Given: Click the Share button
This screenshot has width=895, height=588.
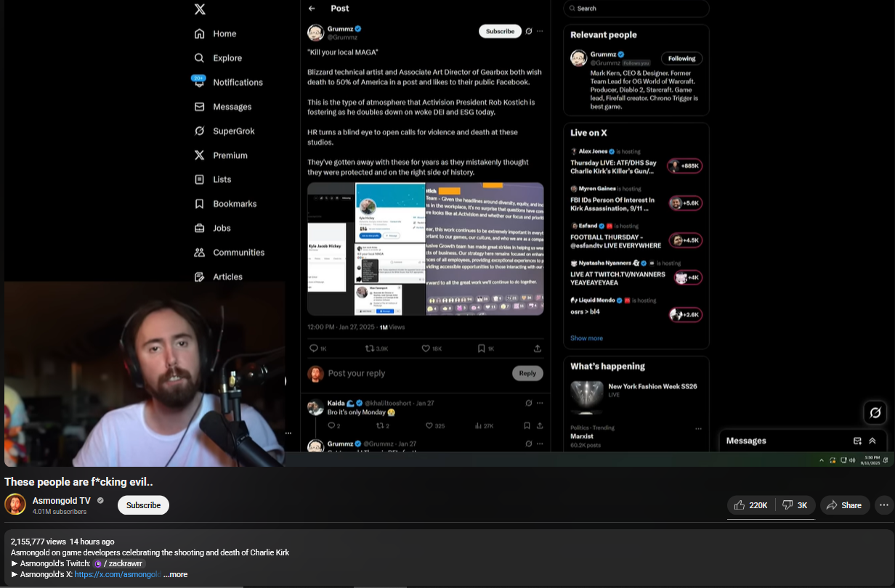Looking at the screenshot, I should (845, 505).
